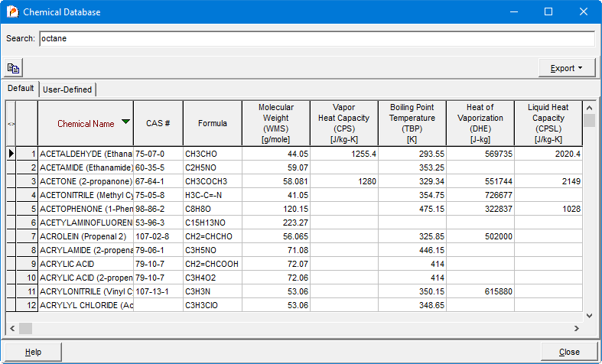Click the Heat of Vaporization (DHE) header

[480, 124]
